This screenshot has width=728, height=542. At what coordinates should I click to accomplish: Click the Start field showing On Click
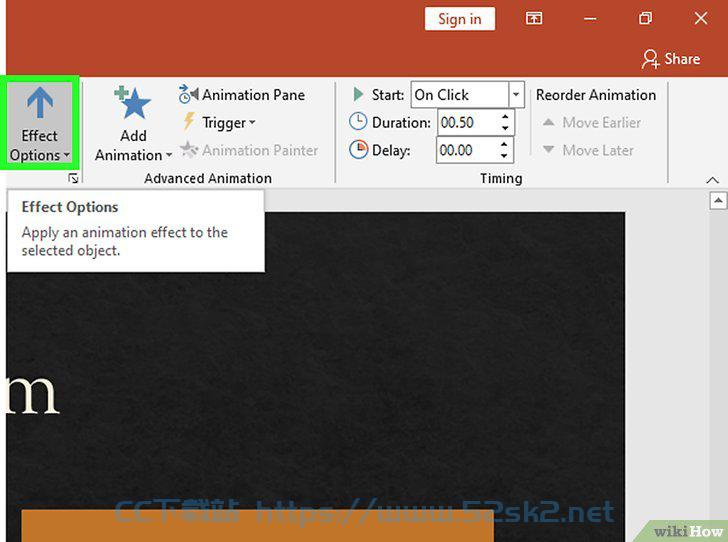(460, 95)
